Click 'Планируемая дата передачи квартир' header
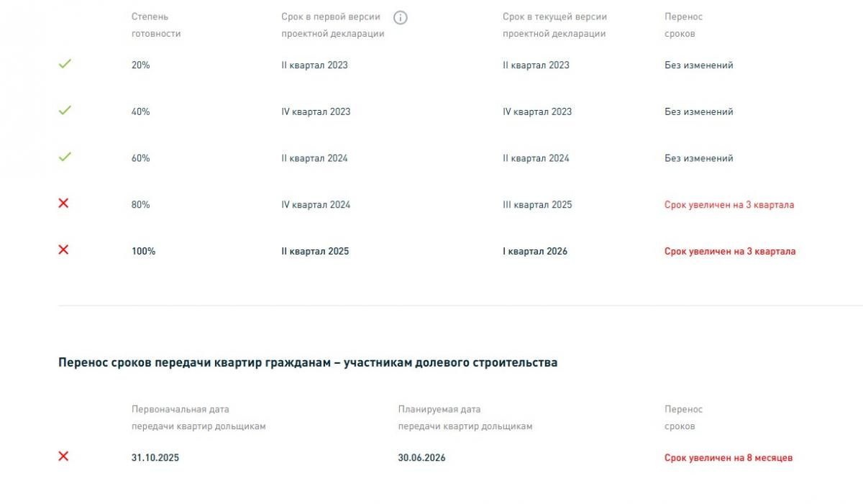 [x=465, y=418]
